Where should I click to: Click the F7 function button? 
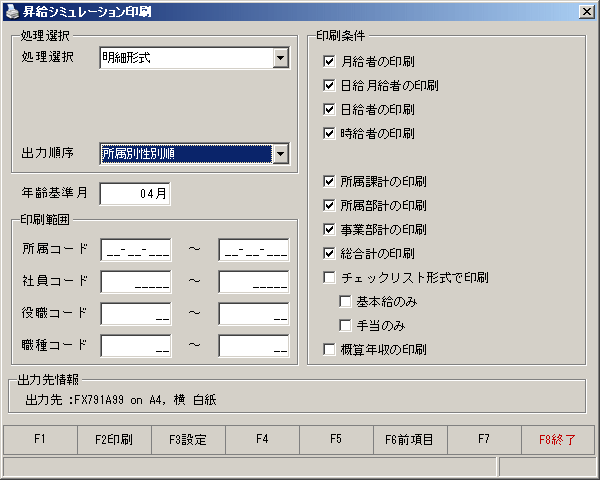(x=484, y=439)
